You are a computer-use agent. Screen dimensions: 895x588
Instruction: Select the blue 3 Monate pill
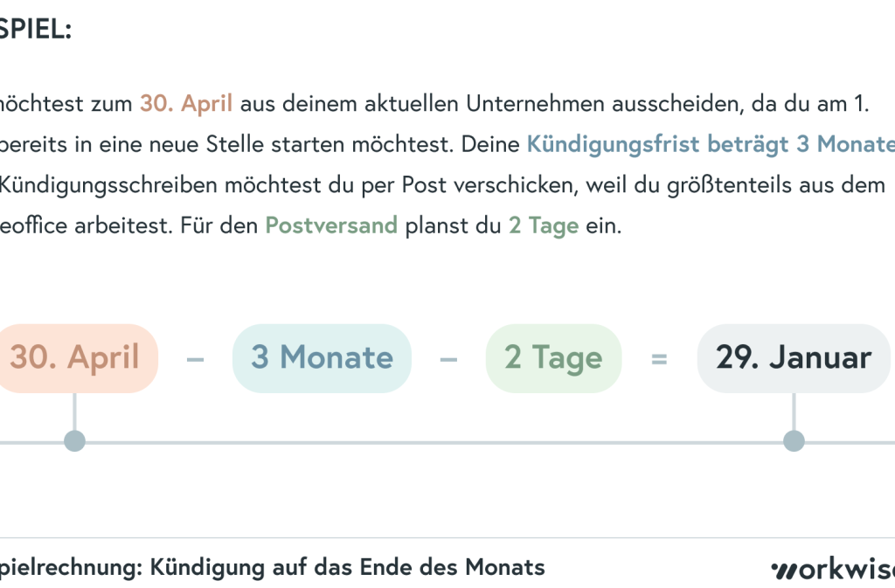(322, 358)
